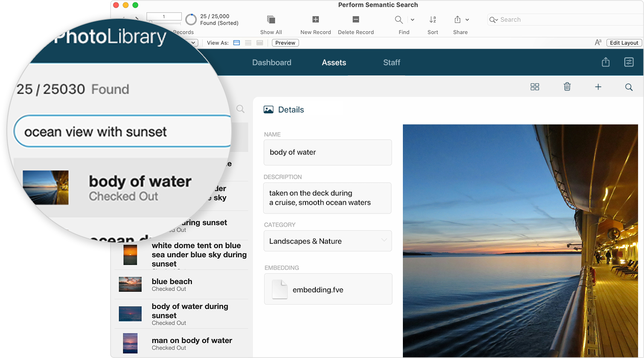The height and width of the screenshot is (358, 644).
Task: Click the search icon beside the plus icon
Action: tap(629, 87)
